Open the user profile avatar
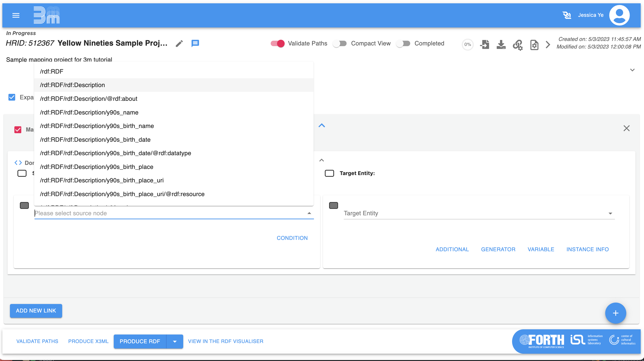The image size is (644, 361). [x=619, y=15]
